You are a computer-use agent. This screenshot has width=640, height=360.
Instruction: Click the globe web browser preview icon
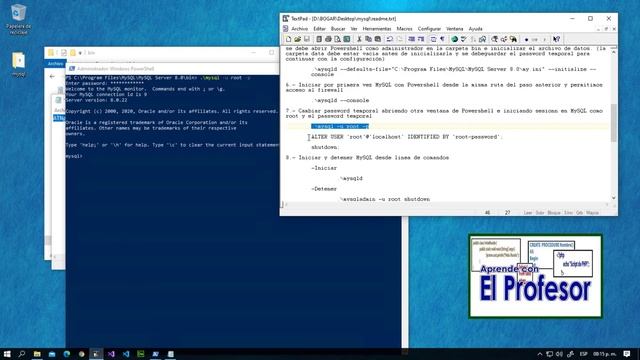pos(454,39)
